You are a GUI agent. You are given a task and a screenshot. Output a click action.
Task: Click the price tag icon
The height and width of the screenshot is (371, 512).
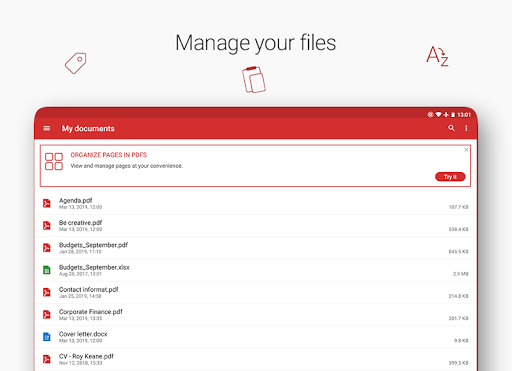pos(76,63)
